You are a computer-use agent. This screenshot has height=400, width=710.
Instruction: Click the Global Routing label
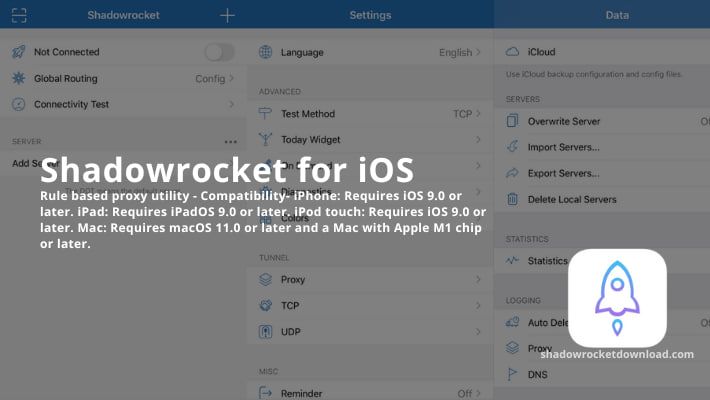[x=66, y=78]
